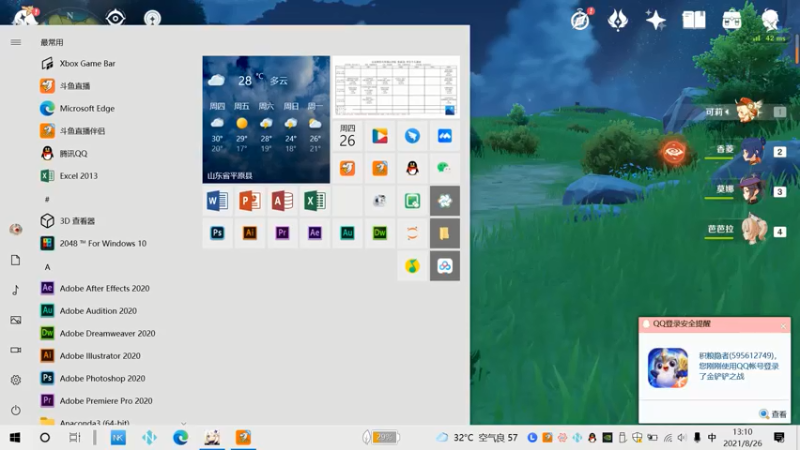Viewport: 800px width, 450px height.
Task: Open Adobe Audition 2020 entry
Action: [x=88, y=311]
